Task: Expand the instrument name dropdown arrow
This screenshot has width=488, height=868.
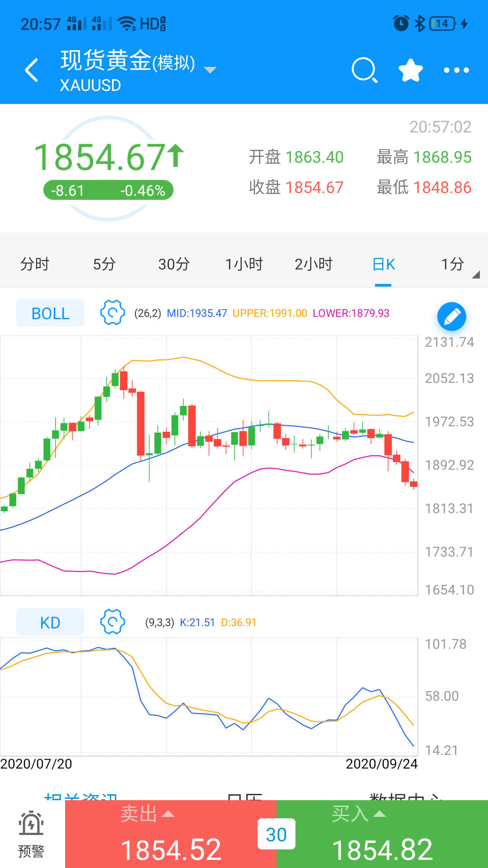Action: point(210,70)
